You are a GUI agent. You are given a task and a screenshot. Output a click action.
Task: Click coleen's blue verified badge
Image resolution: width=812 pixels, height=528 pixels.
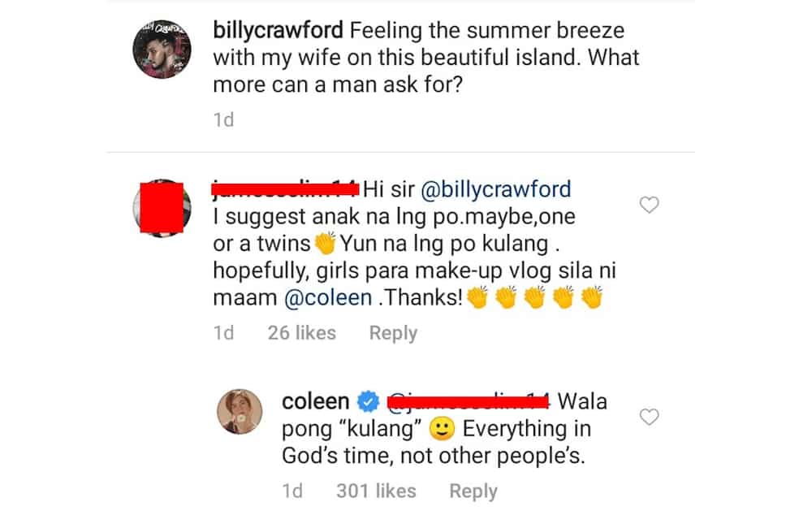(368, 401)
